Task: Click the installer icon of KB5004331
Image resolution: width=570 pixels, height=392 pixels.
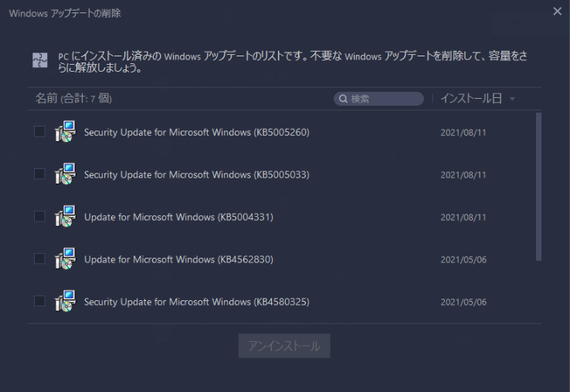Action: (x=66, y=217)
